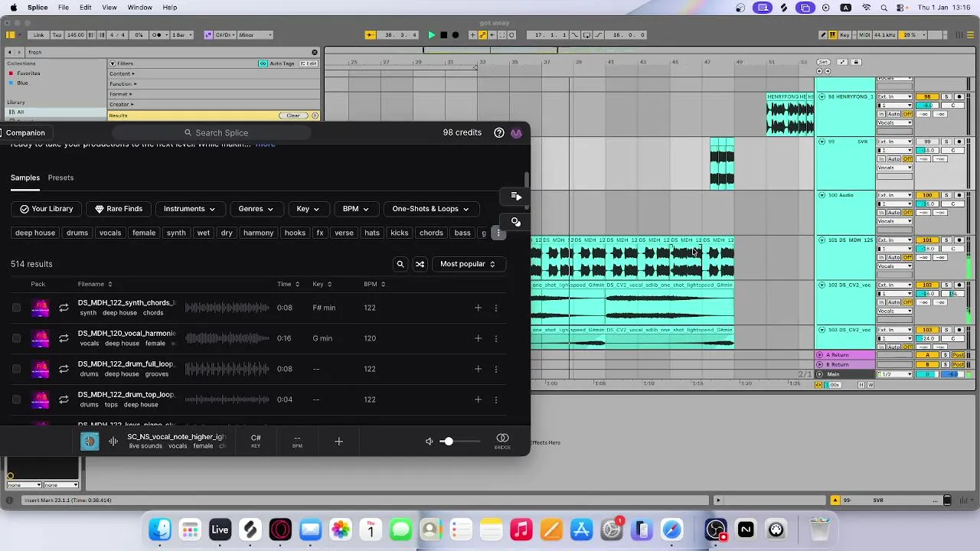
Task: Switch to the Presets tab
Action: [60, 178]
